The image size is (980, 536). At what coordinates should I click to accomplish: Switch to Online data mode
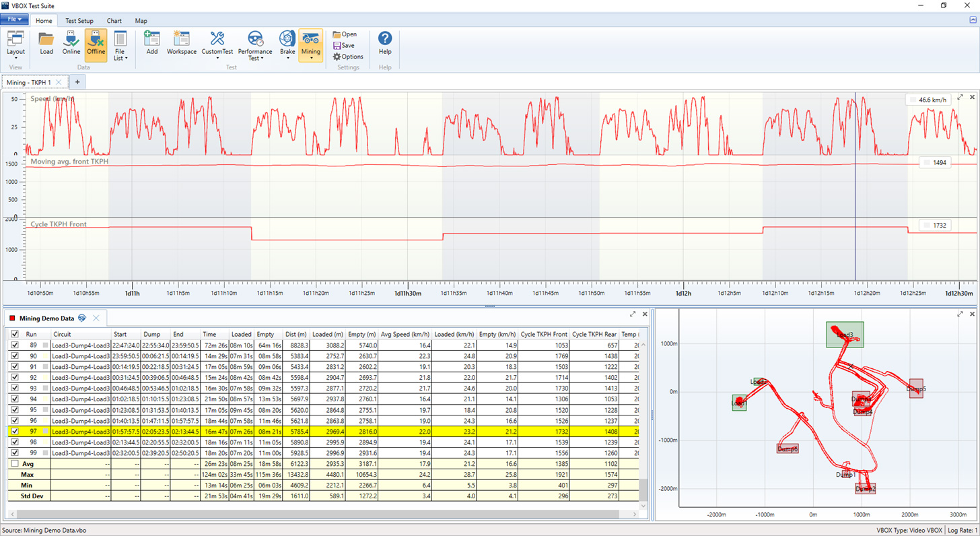click(x=71, y=44)
